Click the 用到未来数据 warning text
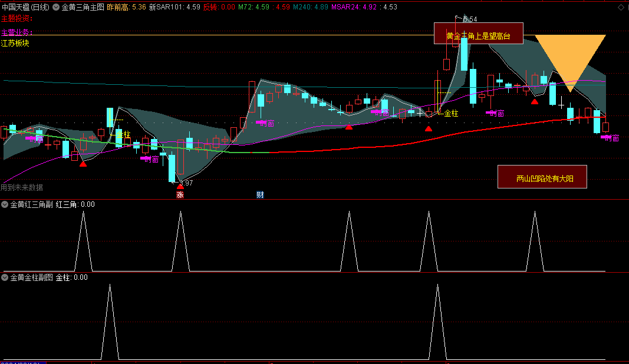Viewport: 629px width, 364px height. 22,187
